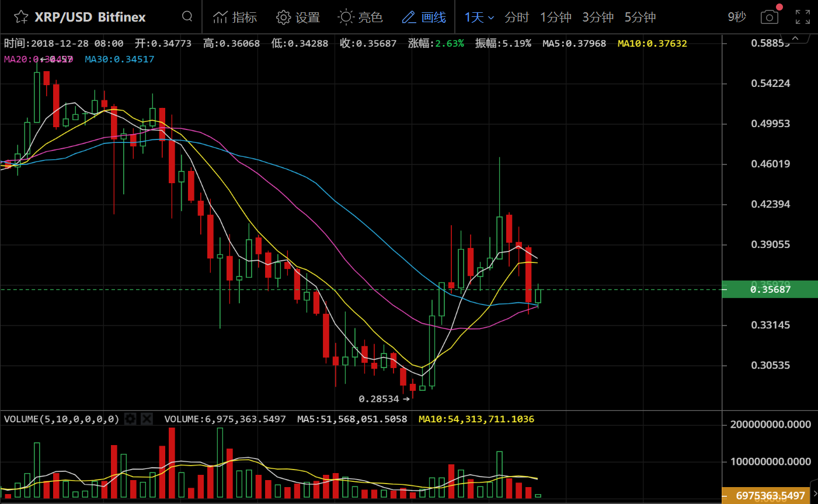
Task: Toggle 画线 drawing mode
Action: pyautogui.click(x=424, y=17)
